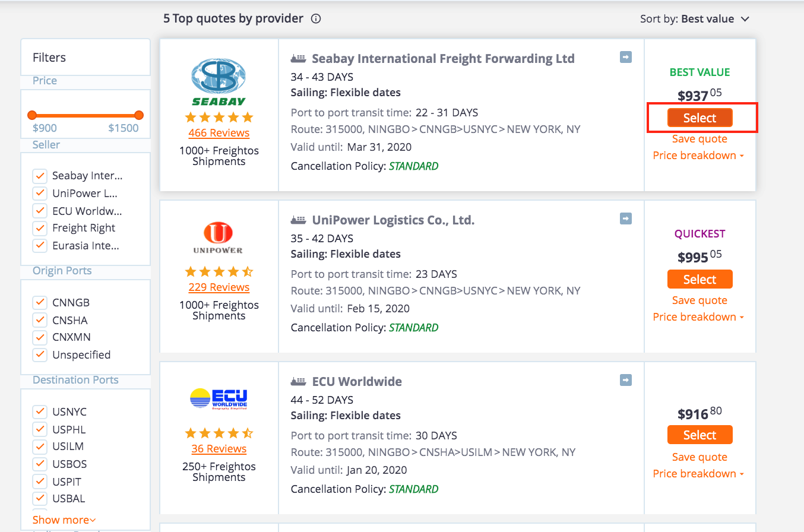The height and width of the screenshot is (532, 804).
Task: Uncheck the UniPower L... seller filter
Action: [40, 193]
